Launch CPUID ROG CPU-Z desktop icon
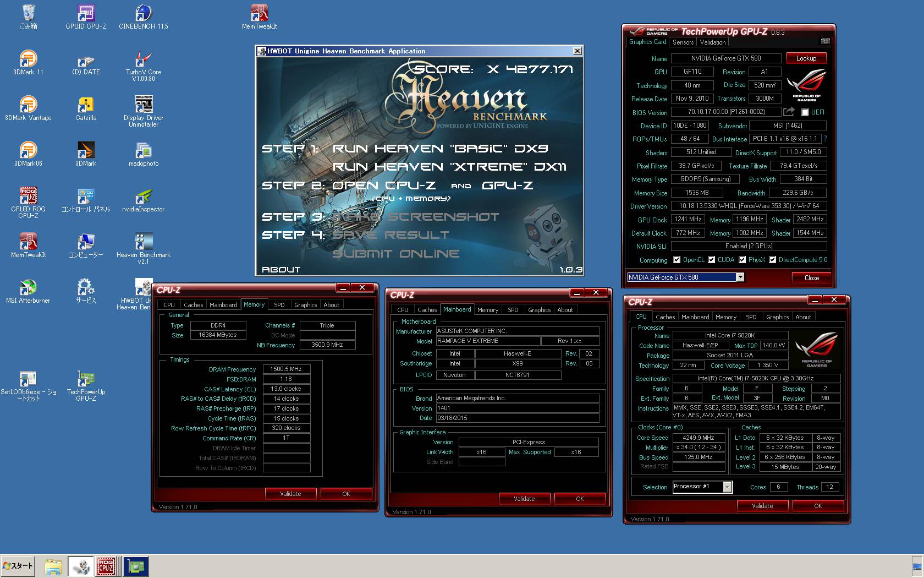 (28, 203)
